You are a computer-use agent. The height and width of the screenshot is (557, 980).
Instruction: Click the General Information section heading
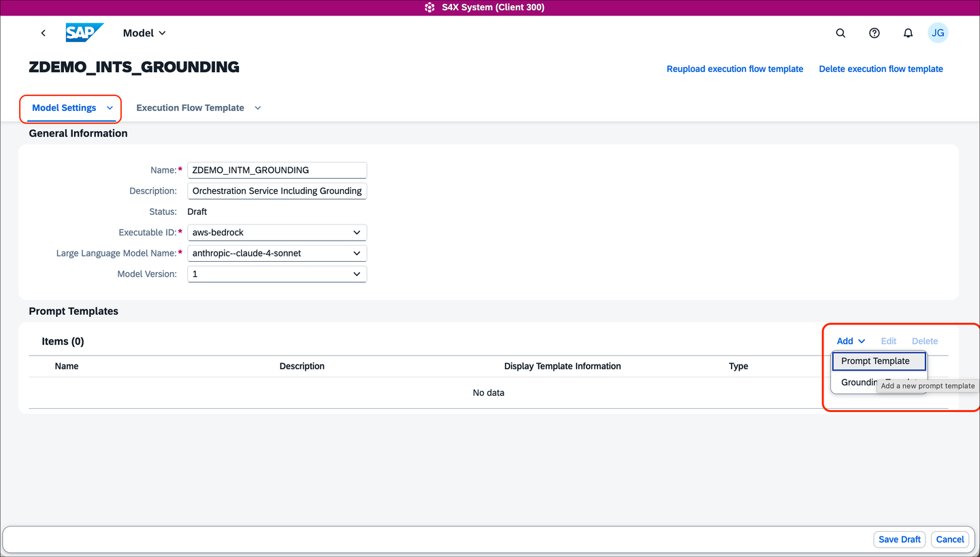pyautogui.click(x=78, y=133)
